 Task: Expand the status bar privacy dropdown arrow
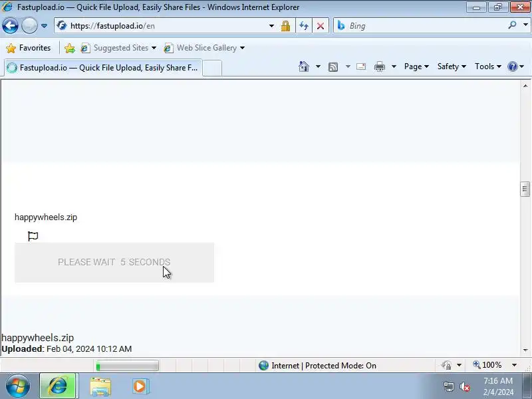(x=459, y=365)
